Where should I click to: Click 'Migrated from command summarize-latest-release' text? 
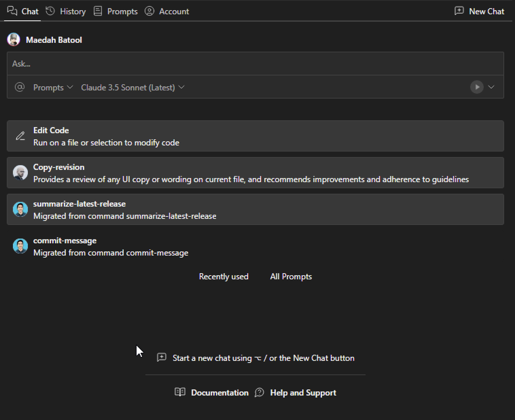click(x=125, y=216)
